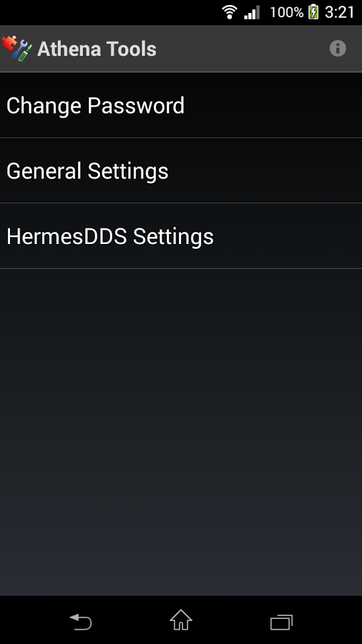The image size is (362, 644).
Task: Choose the Change Password list row
Action: [181, 105]
